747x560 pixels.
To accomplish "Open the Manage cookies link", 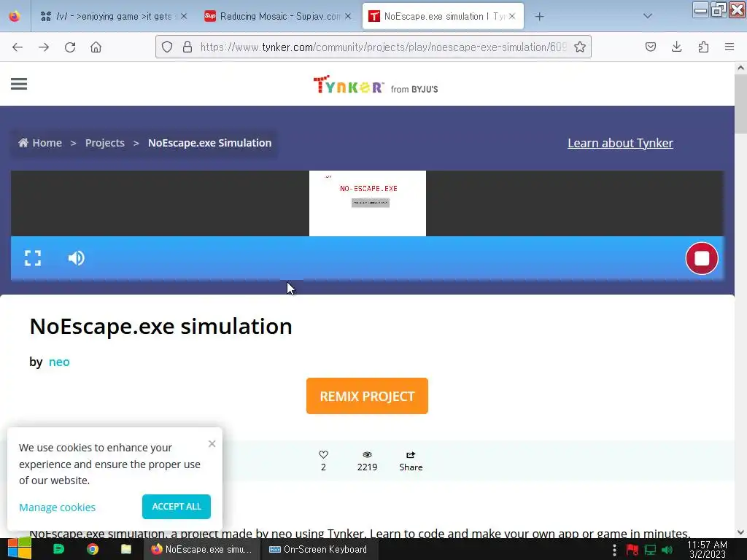I will [57, 507].
